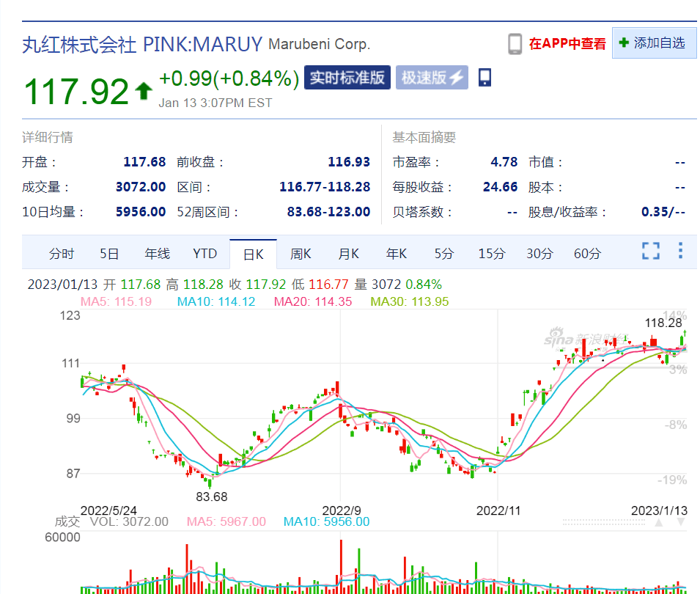The width and height of the screenshot is (700, 594).
Task: Click the 52周区间 value 83.68-123.00
Action: click(x=328, y=212)
